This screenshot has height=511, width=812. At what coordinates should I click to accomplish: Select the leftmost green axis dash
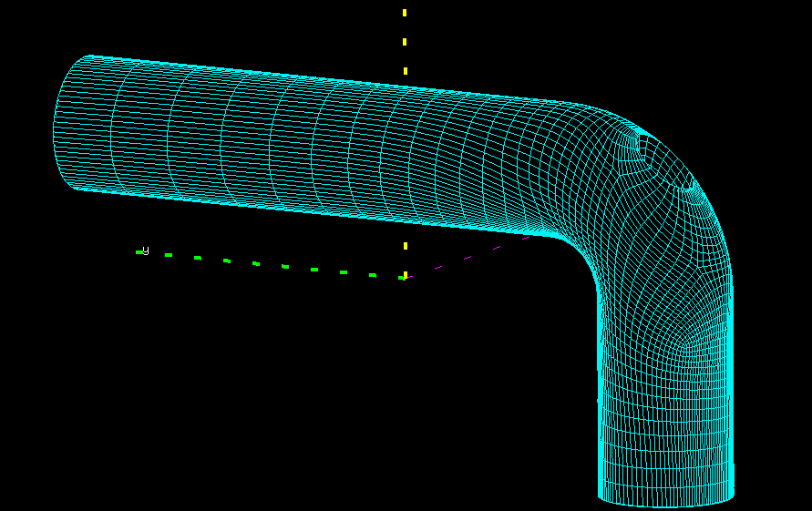[139, 252]
